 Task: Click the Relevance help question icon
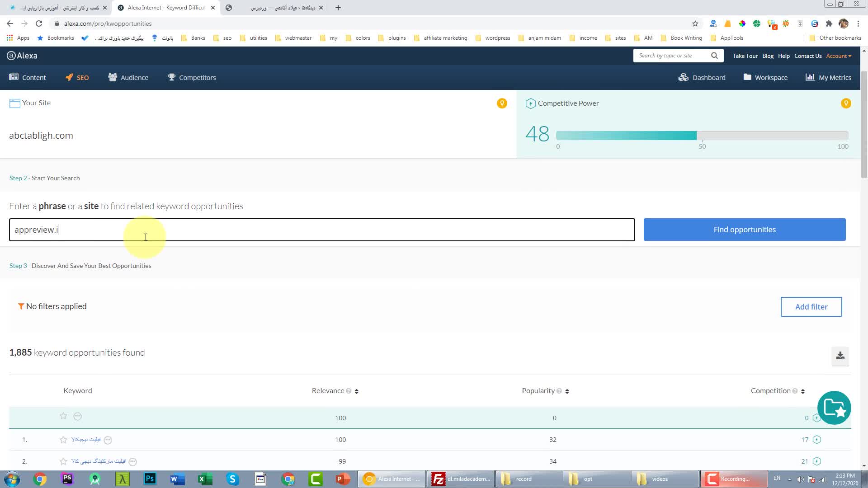point(349,391)
